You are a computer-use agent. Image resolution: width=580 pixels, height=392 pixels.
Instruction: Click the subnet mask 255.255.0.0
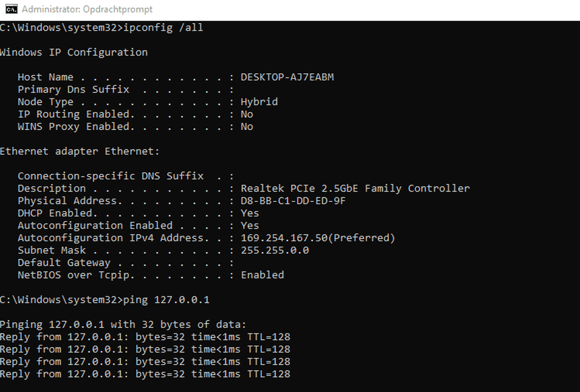(275, 250)
